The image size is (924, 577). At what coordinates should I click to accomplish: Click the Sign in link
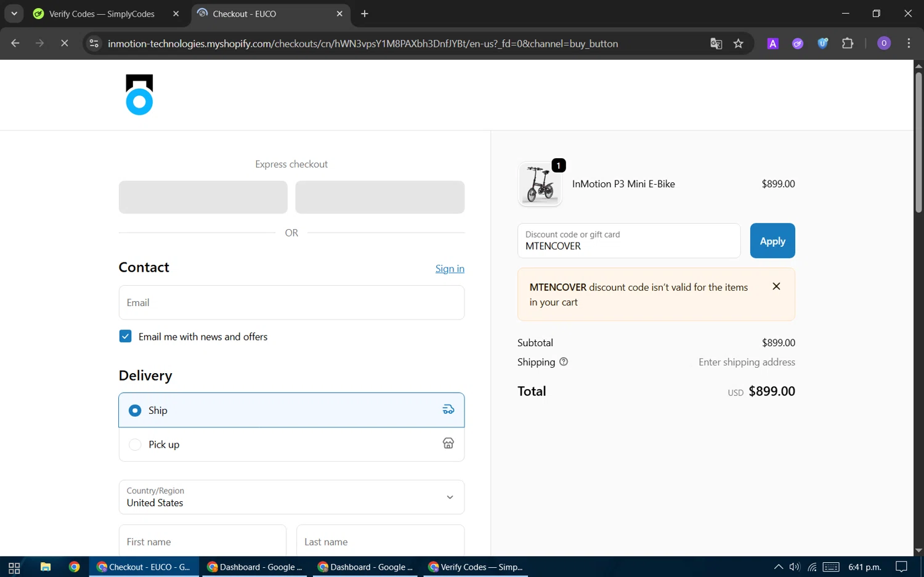click(x=450, y=268)
